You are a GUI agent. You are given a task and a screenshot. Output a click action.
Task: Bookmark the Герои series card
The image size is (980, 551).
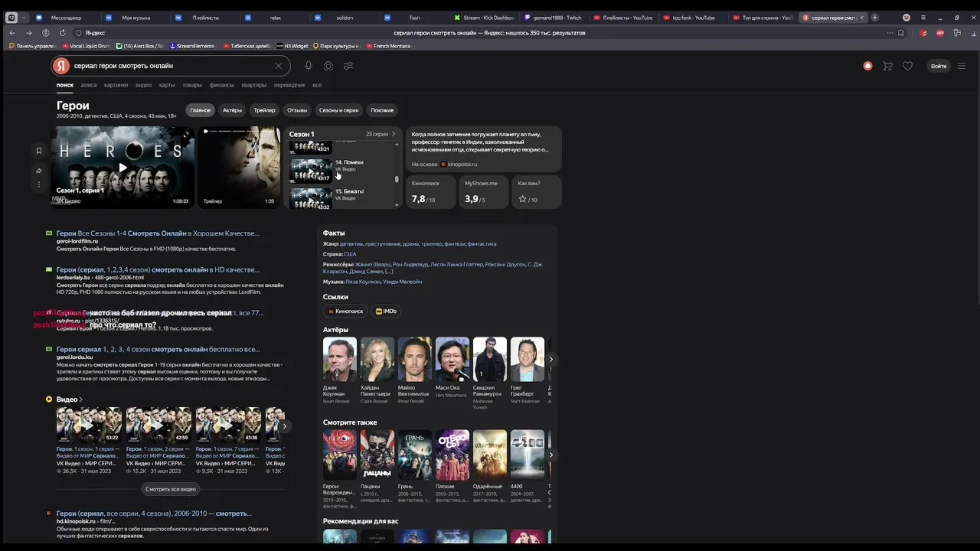pos(39,151)
